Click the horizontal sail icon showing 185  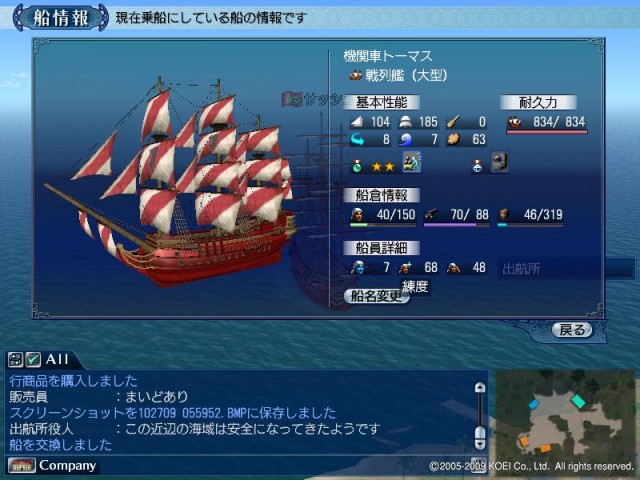[x=405, y=122]
